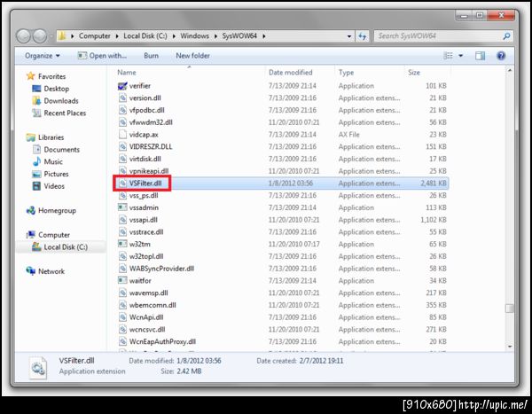Click the Refresh button beside address bar

363,36
